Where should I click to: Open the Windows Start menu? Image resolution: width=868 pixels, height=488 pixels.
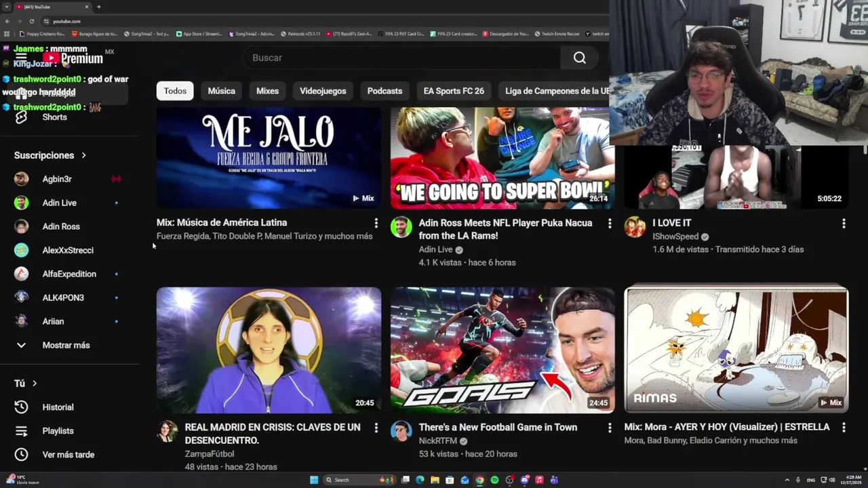[x=314, y=480]
